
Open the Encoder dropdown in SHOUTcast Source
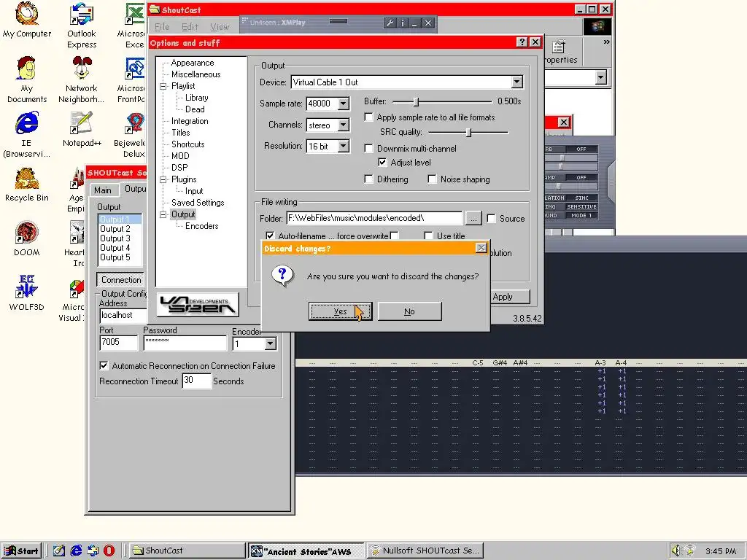click(270, 344)
